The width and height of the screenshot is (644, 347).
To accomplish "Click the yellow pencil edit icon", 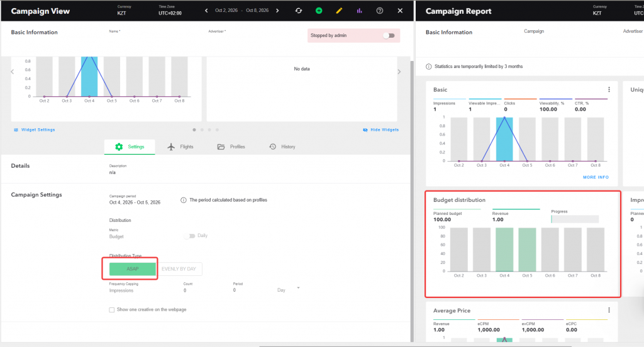I will tap(339, 11).
